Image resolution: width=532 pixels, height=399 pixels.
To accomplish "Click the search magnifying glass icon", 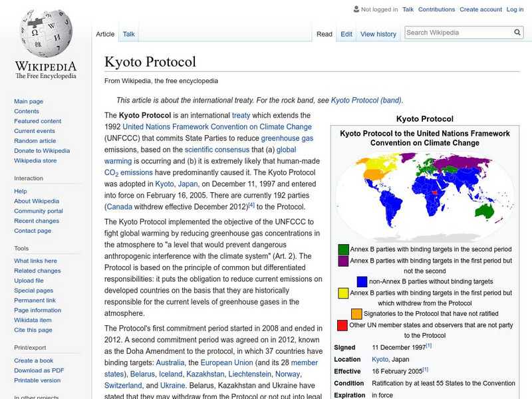I will [x=517, y=33].
